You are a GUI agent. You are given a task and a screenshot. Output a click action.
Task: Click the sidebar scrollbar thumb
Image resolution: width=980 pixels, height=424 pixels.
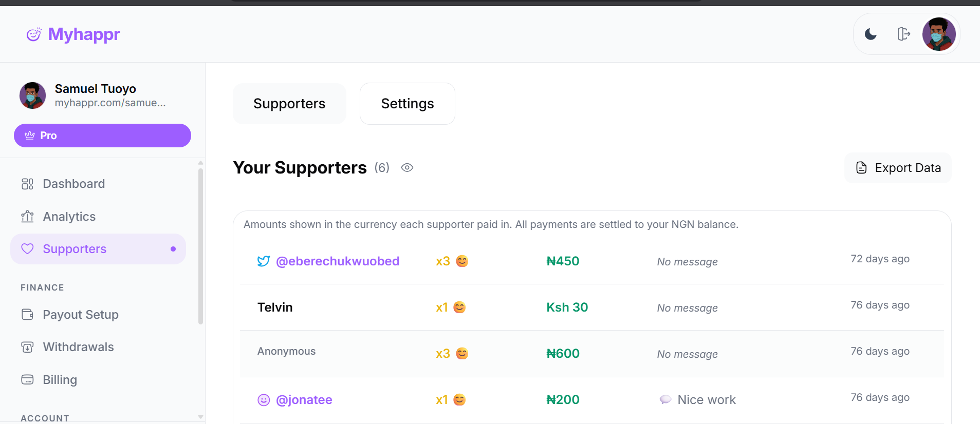tap(200, 246)
